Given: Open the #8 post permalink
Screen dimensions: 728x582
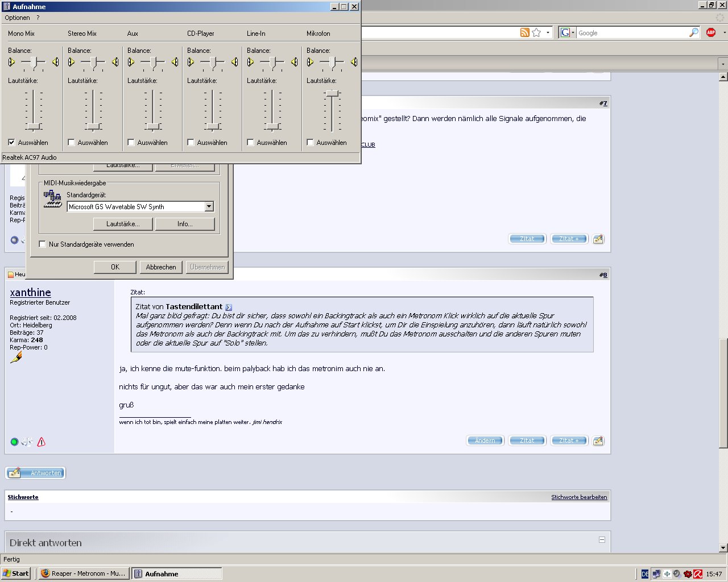Looking at the screenshot, I should [603, 275].
